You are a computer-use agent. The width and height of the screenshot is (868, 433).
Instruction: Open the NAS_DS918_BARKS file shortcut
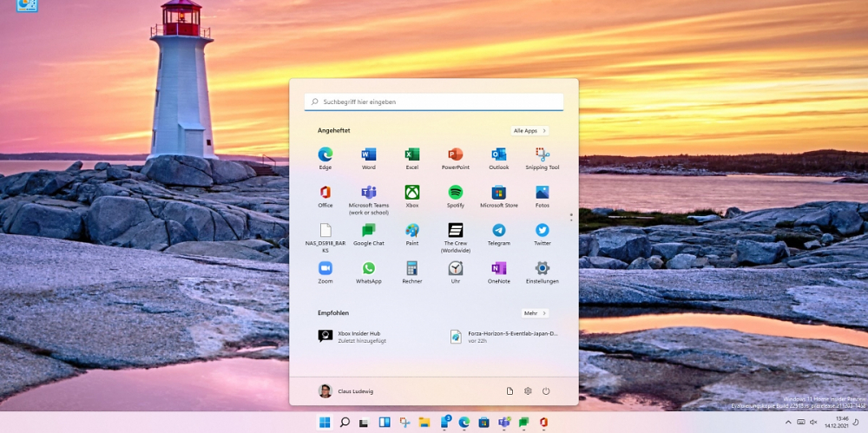[x=325, y=238]
